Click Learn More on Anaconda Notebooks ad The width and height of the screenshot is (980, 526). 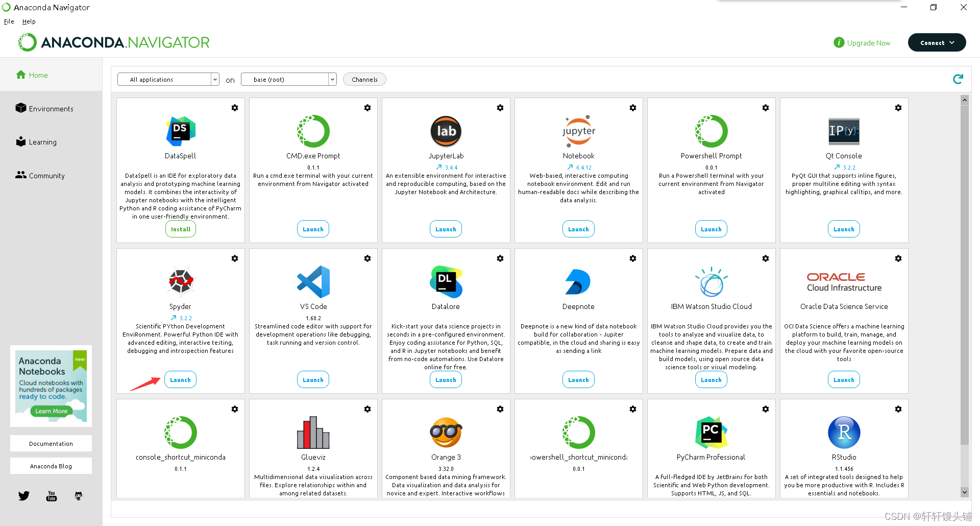(x=52, y=411)
